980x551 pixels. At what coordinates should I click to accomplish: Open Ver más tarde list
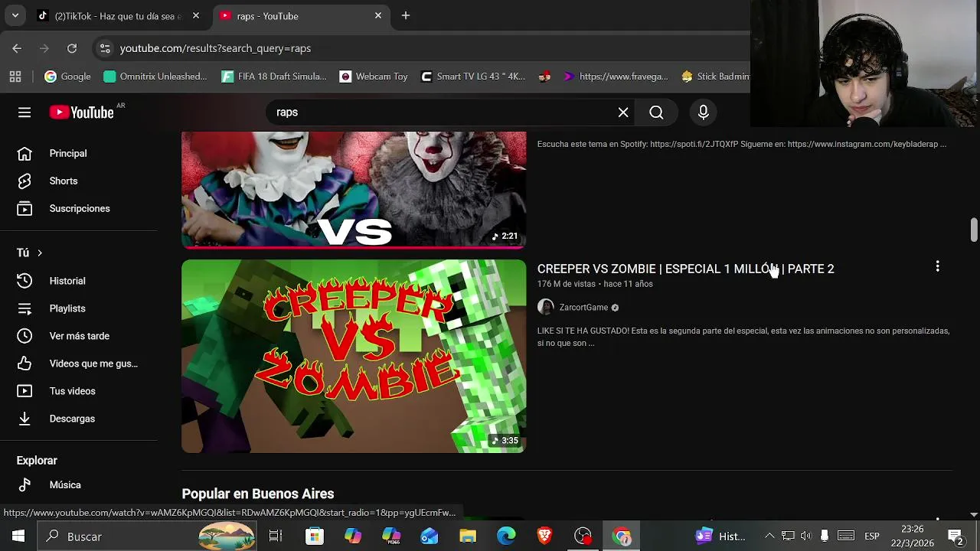click(78, 336)
